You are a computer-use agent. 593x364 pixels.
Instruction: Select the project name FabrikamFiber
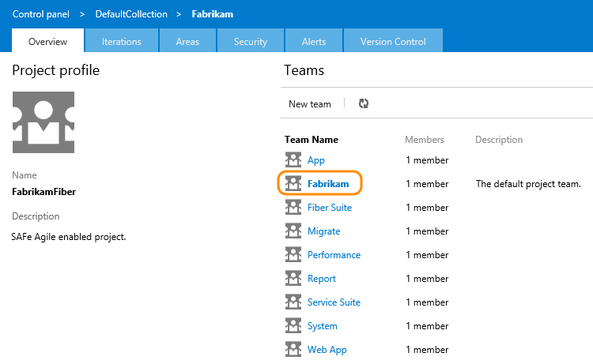tap(43, 191)
